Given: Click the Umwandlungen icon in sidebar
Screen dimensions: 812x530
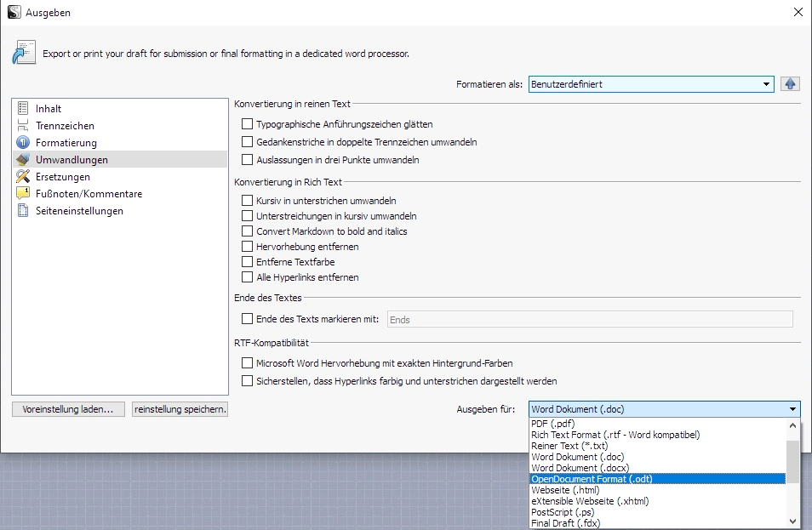Looking at the screenshot, I should (23, 159).
